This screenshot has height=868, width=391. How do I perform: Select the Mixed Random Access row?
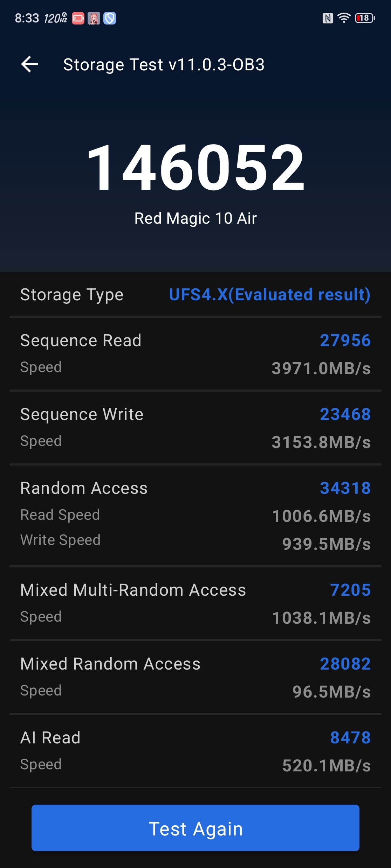point(195,677)
